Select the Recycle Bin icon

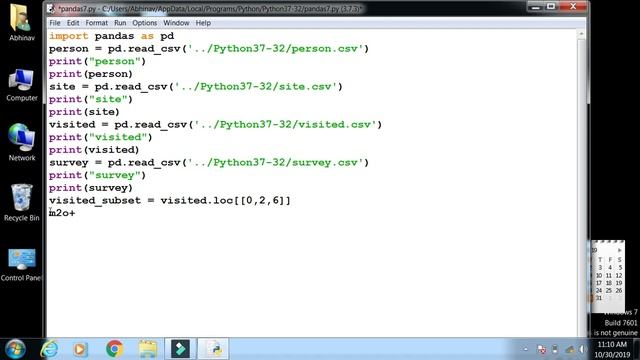(22, 202)
